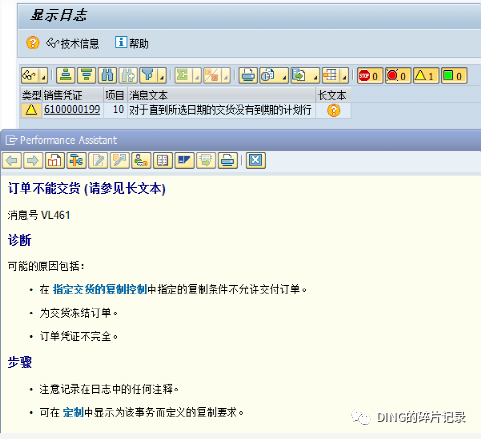Screen dimensions: 481x439
Task: Open the orange question mark help icon in header
Action: tap(32, 43)
